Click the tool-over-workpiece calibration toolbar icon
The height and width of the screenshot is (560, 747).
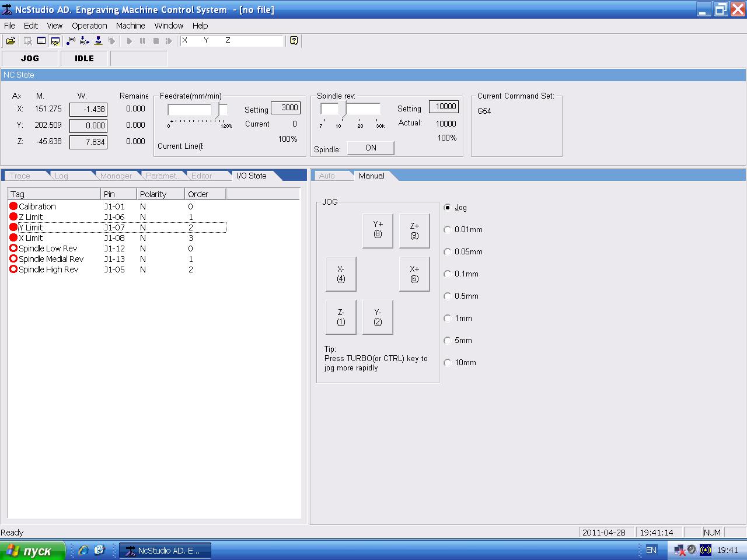pyautogui.click(x=98, y=41)
